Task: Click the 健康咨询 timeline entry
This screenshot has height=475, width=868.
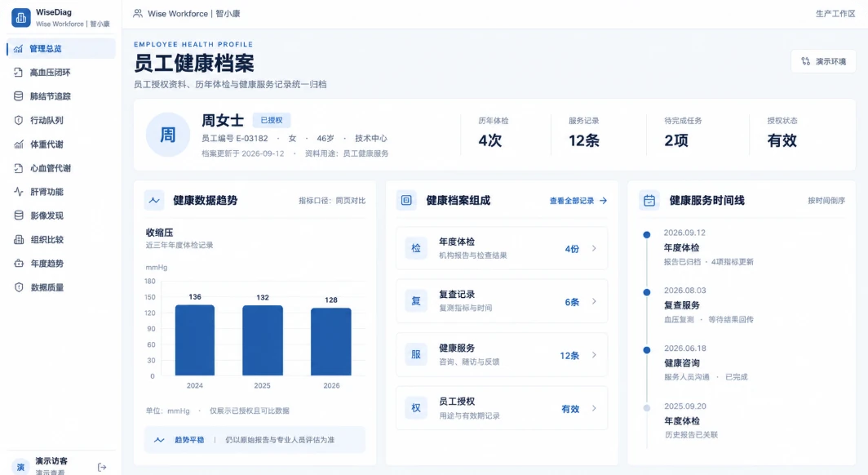Action: tap(705, 363)
